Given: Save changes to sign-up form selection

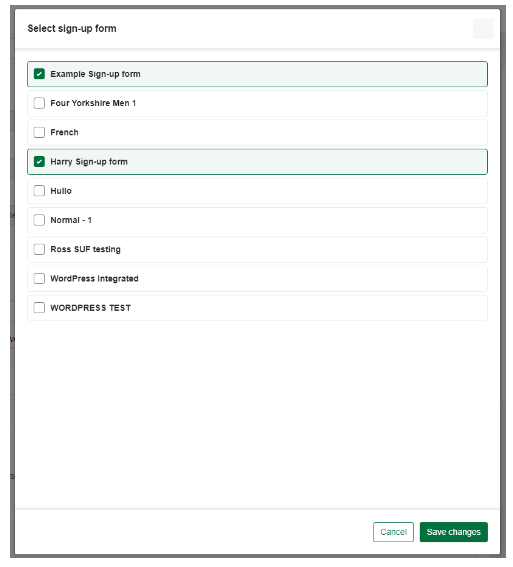Looking at the screenshot, I should pos(453,532).
